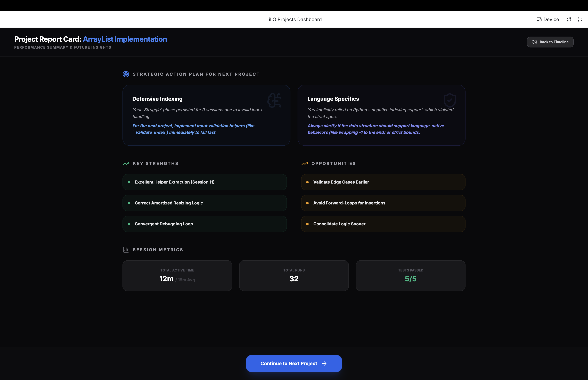Click the exit fullscreen icon at top right
The image size is (588, 380).
[580, 20]
